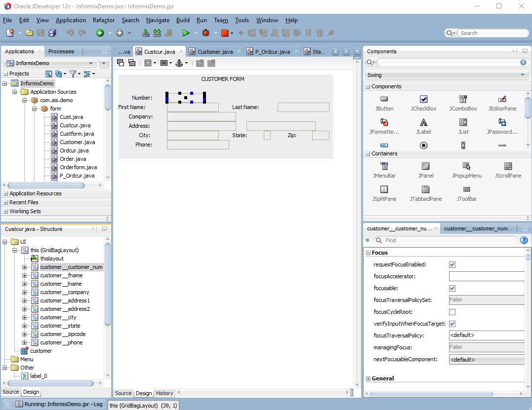Expand the Recent Files section
Screen dimensions: 532x410
[x=6, y=202]
